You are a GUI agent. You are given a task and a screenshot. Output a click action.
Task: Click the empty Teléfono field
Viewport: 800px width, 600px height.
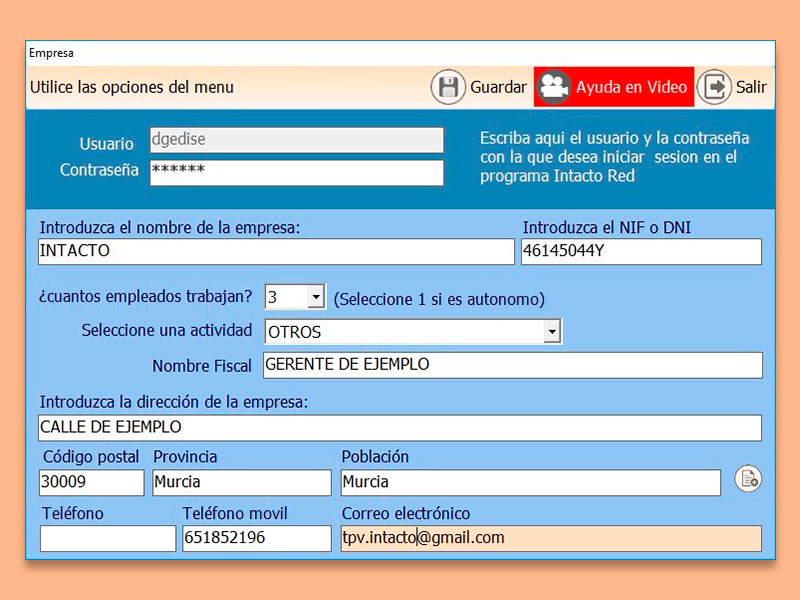coord(108,539)
